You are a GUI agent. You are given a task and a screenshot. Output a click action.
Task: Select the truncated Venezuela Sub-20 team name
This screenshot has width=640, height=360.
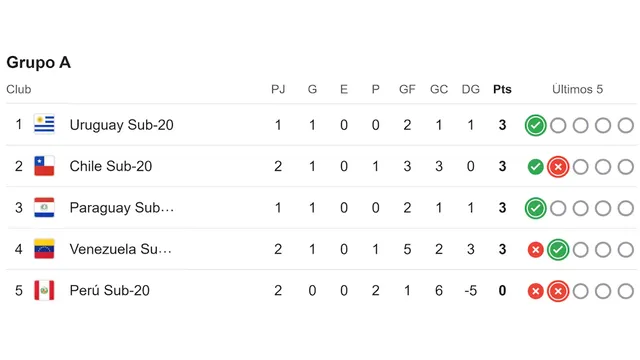pos(120,249)
